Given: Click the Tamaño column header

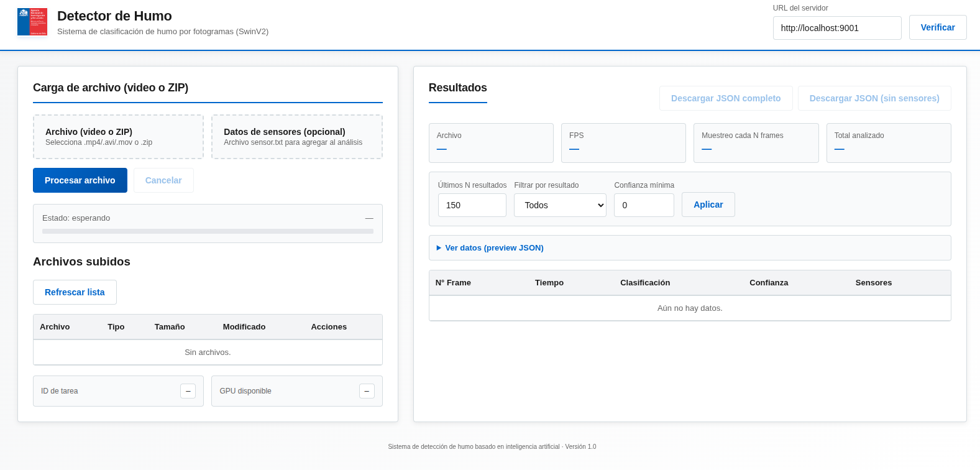Looking at the screenshot, I should (170, 327).
